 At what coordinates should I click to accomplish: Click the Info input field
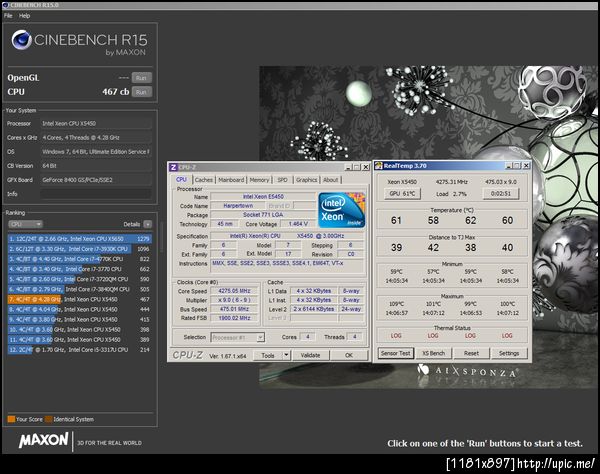(96, 194)
